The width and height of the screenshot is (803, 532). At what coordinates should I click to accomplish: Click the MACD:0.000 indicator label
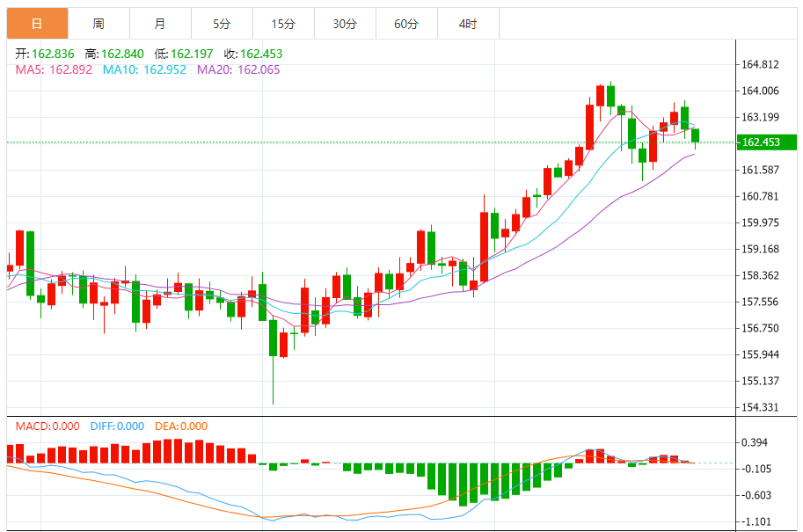click(x=47, y=426)
